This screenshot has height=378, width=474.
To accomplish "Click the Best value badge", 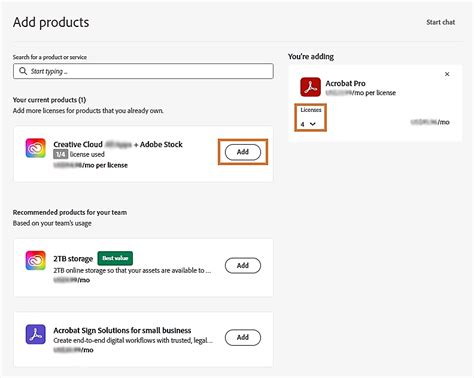I will tap(115, 258).
